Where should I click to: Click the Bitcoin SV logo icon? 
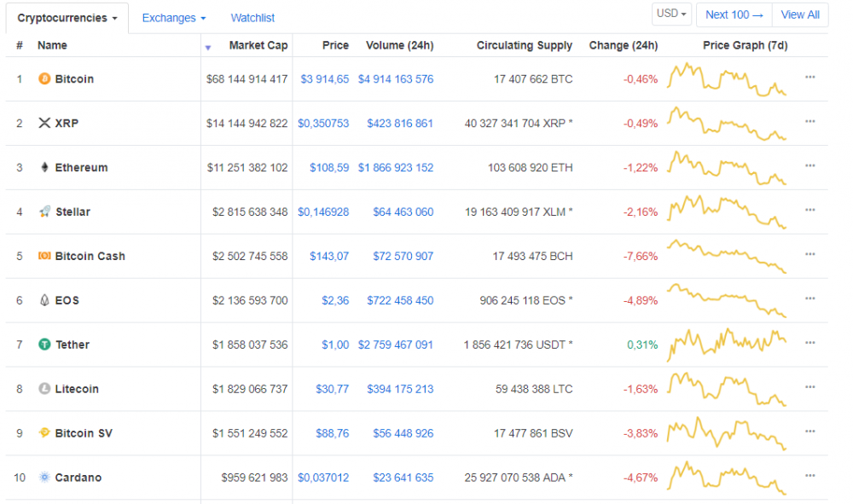[44, 432]
